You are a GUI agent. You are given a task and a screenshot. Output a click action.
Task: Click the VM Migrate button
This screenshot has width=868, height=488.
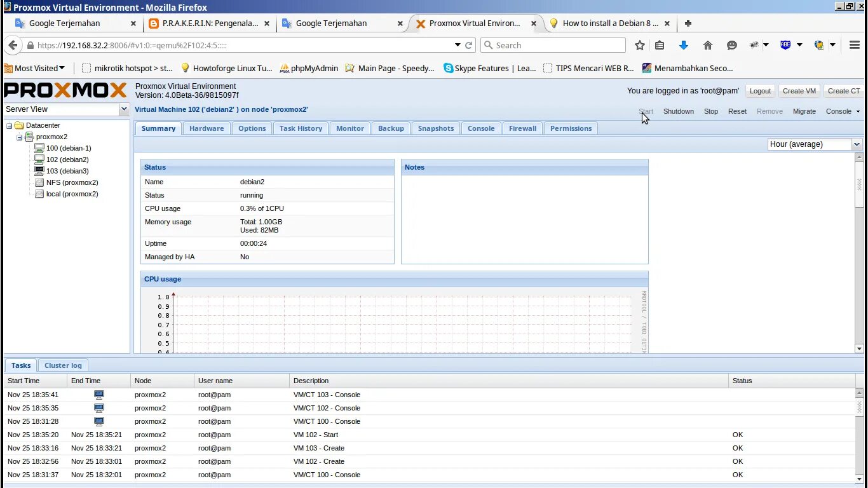tap(804, 111)
